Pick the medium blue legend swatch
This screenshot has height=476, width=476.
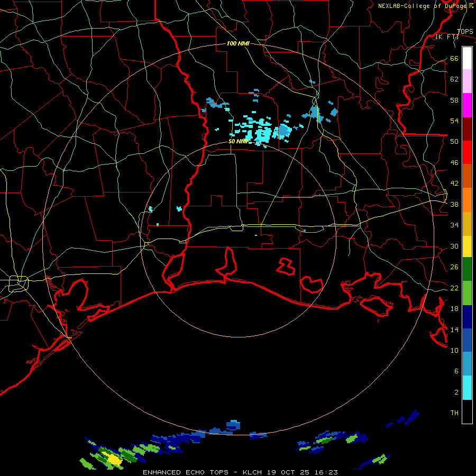pyautogui.click(x=467, y=340)
